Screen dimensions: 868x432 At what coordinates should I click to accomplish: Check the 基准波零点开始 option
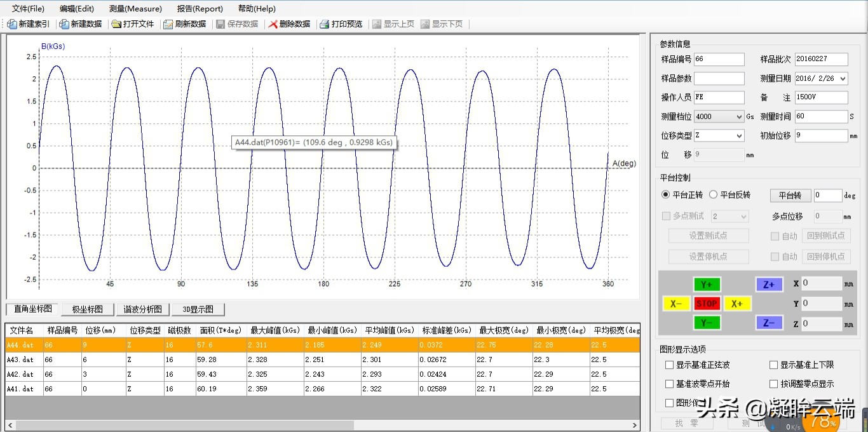(x=668, y=384)
